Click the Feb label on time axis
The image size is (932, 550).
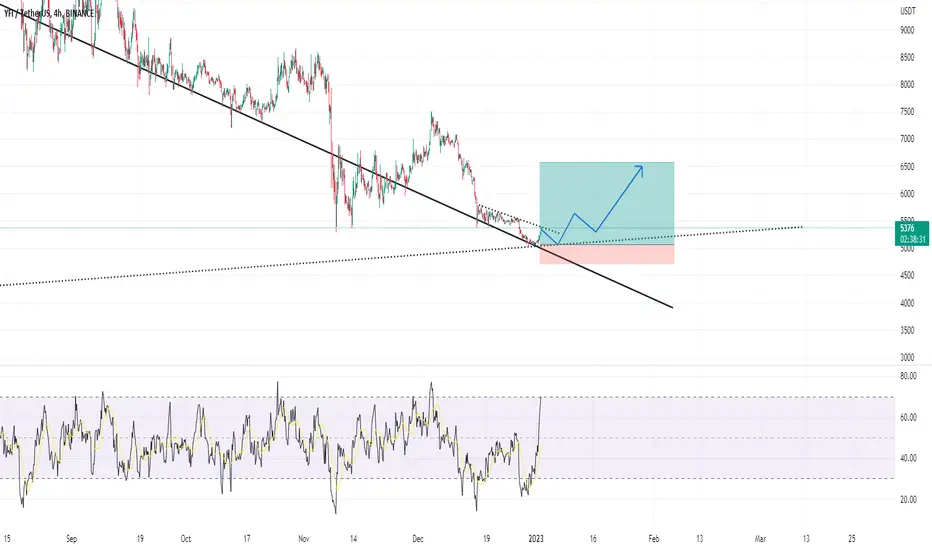click(x=654, y=539)
